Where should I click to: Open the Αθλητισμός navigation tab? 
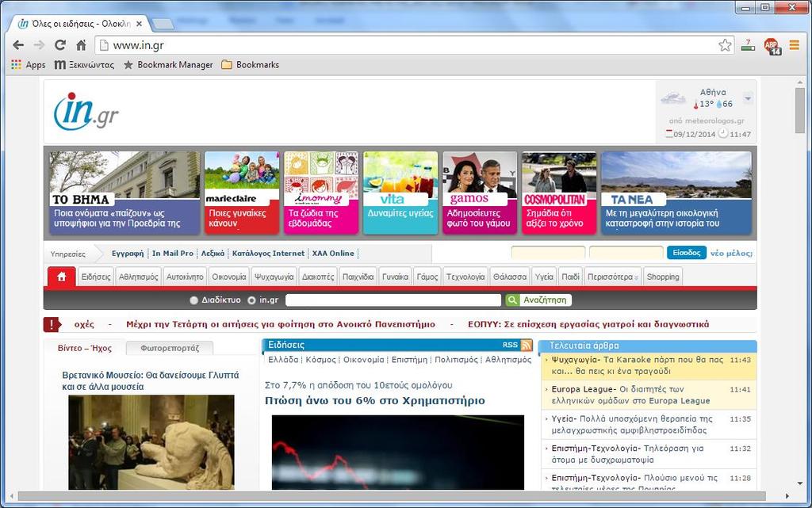tap(139, 277)
